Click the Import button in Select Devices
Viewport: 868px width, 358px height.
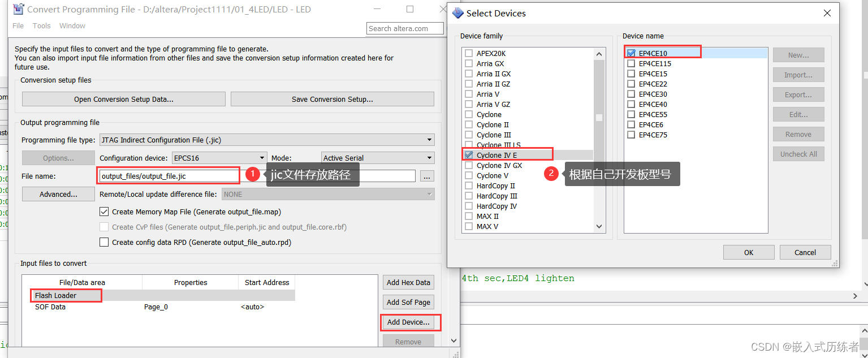pyautogui.click(x=798, y=75)
